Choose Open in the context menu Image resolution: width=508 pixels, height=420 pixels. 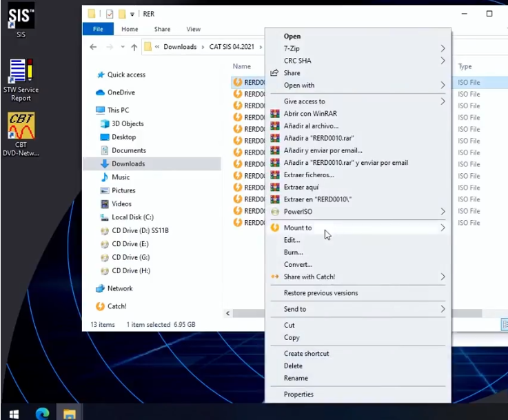click(292, 37)
